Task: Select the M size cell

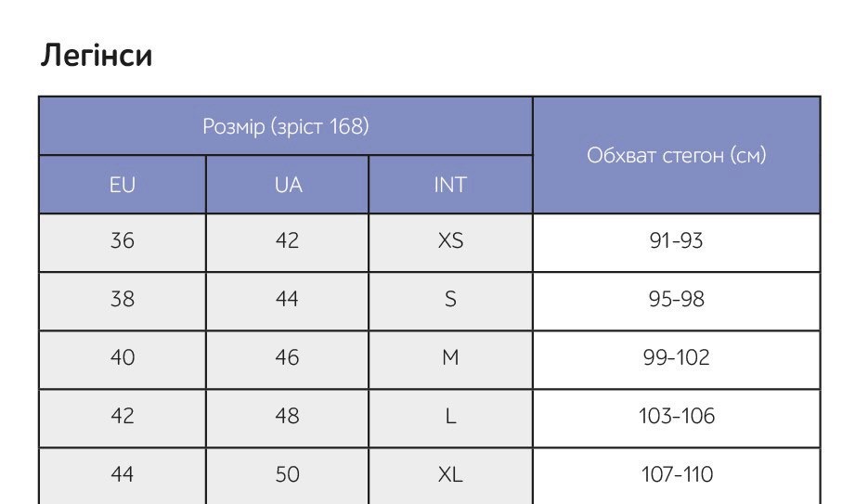Action: [450, 357]
